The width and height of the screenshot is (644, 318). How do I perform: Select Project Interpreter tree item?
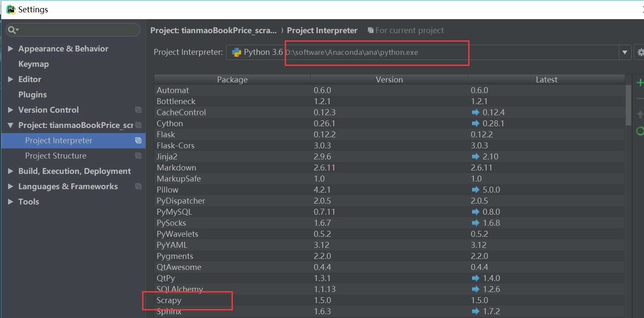73,140
